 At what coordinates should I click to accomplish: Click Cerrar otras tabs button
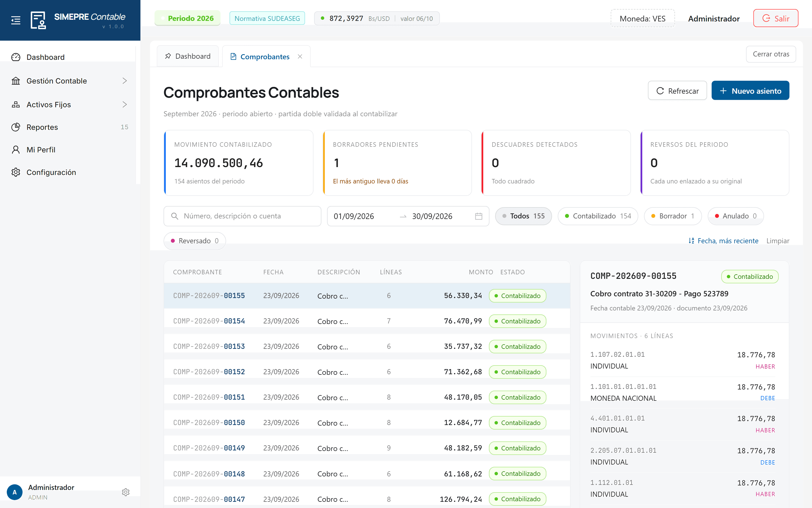point(771,54)
